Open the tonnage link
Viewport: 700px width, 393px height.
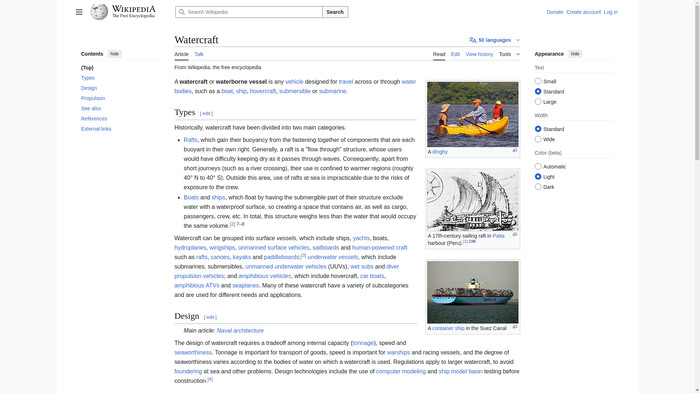pos(363,343)
